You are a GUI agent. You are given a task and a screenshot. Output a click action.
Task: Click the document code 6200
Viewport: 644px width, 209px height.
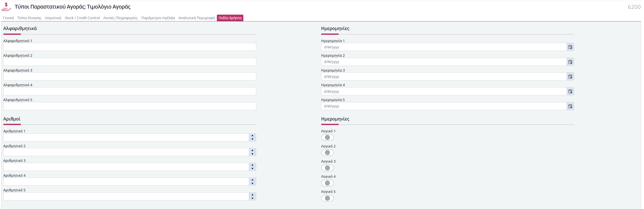click(x=634, y=7)
